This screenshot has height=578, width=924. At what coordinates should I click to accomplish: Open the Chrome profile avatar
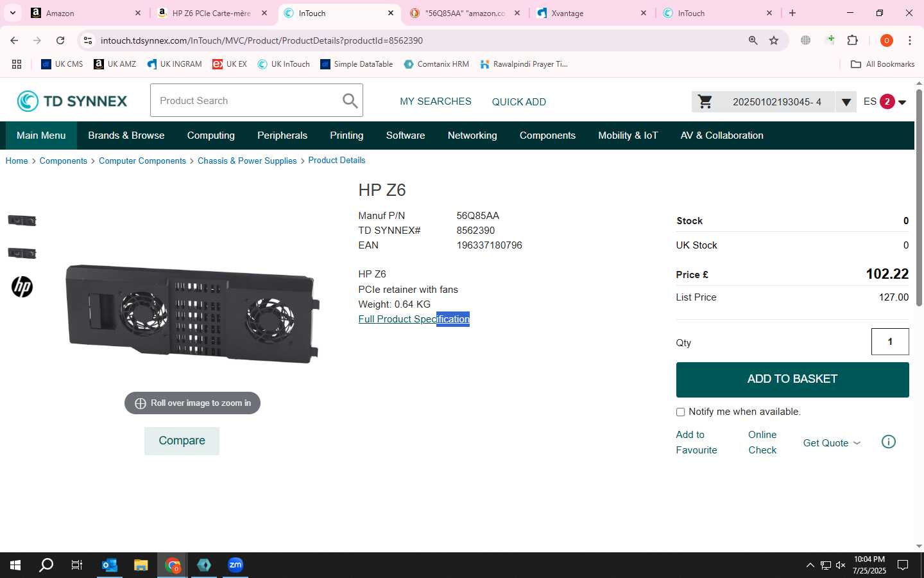click(887, 40)
